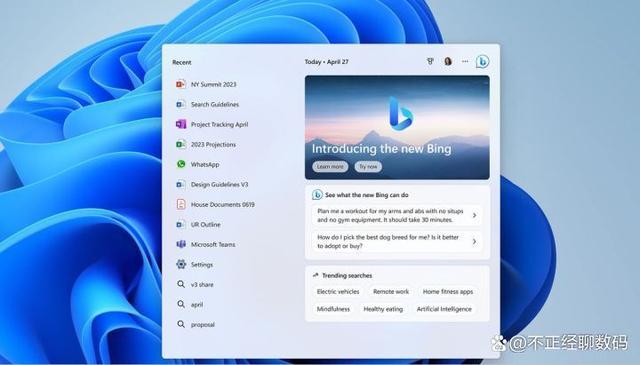This screenshot has height=365, width=640.
Task: Open the 'Search Guidelines' document name
Action: point(215,104)
